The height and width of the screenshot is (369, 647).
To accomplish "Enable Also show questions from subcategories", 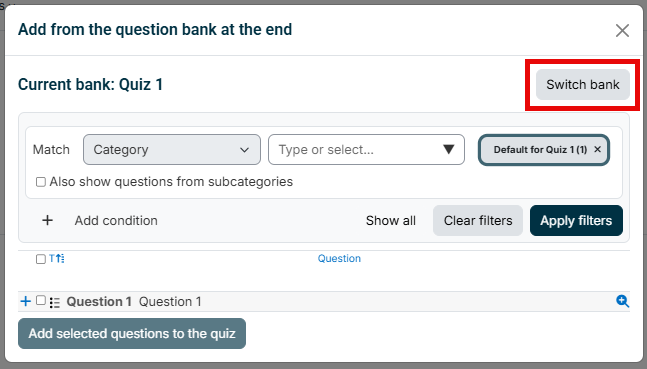I will pyautogui.click(x=40, y=182).
